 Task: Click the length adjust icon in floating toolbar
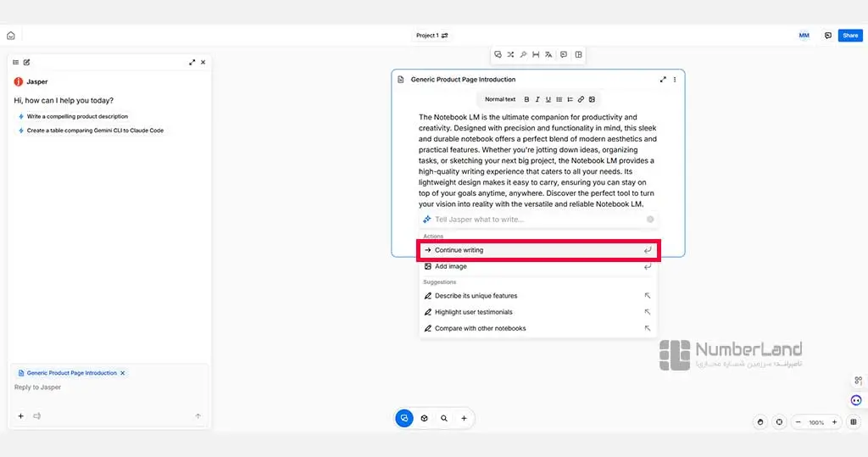[536, 55]
